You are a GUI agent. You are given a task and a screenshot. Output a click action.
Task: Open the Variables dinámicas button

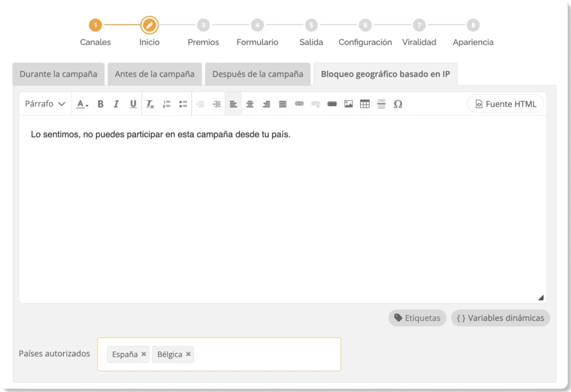(x=500, y=318)
